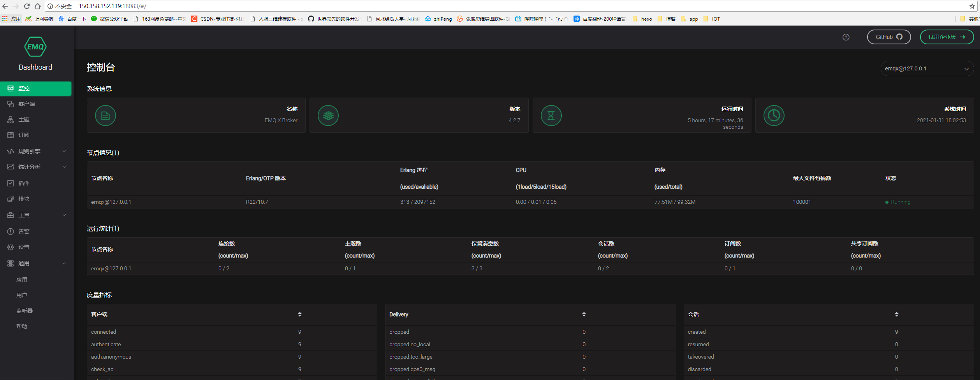The height and width of the screenshot is (380, 980).
Task: Open the 上网导航 bookmark
Action: [x=39, y=19]
